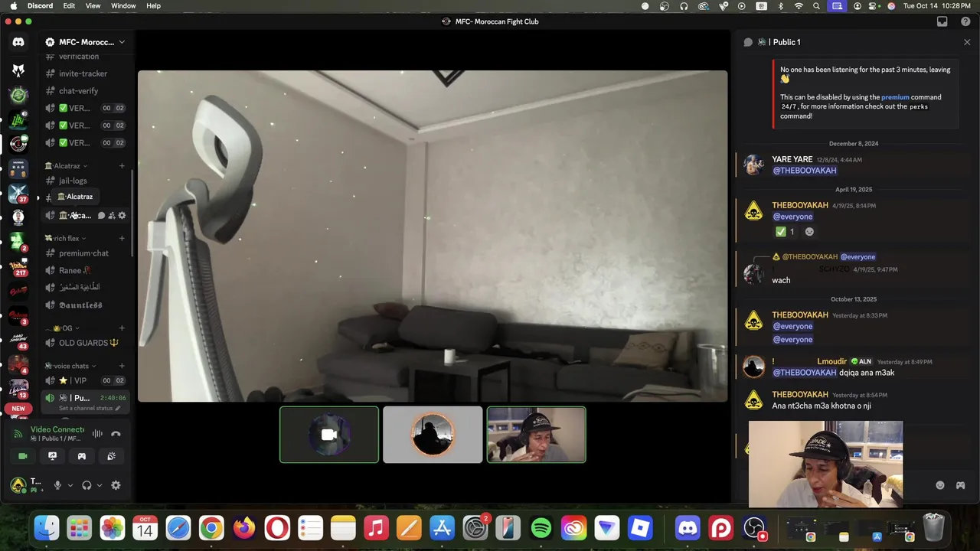This screenshot has height=551, width=980.
Task: Open the View menu in menu bar
Action: [93, 5]
